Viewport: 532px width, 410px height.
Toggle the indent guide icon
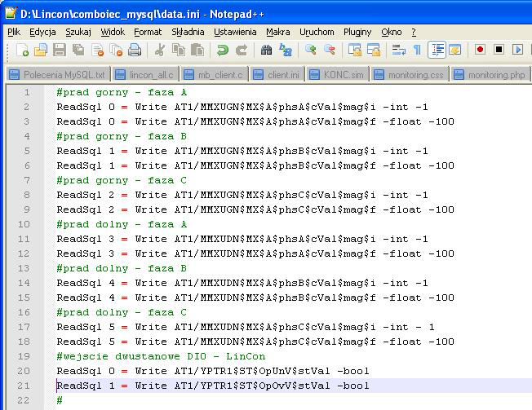(x=437, y=51)
